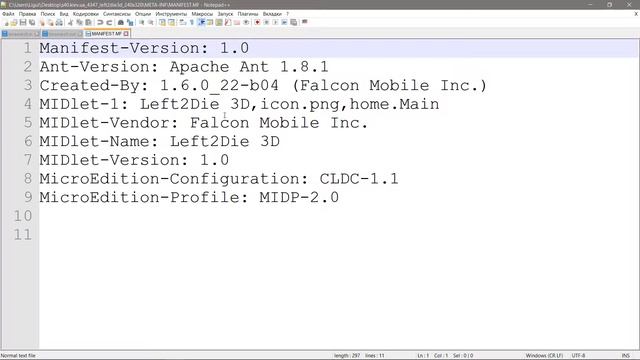The width and height of the screenshot is (640, 360).
Task: Open the Синтаксисы menu
Action: (x=117, y=14)
